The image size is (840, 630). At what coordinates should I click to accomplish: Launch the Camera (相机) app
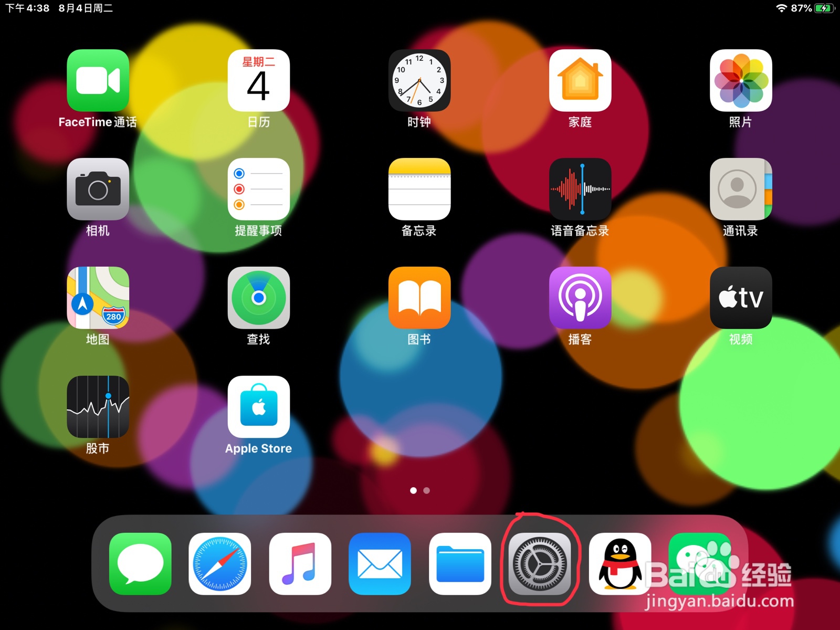click(x=98, y=189)
